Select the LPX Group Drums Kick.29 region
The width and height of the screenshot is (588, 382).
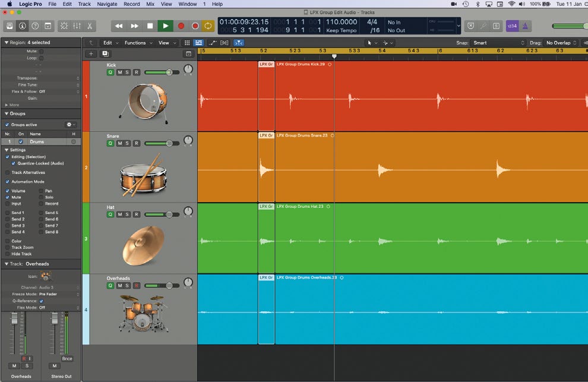pyautogui.click(x=431, y=96)
